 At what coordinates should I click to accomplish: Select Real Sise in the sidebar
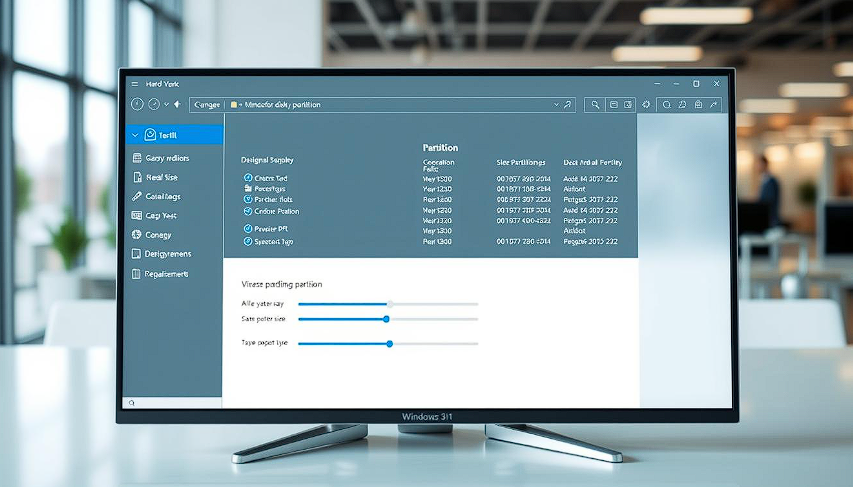[161, 177]
